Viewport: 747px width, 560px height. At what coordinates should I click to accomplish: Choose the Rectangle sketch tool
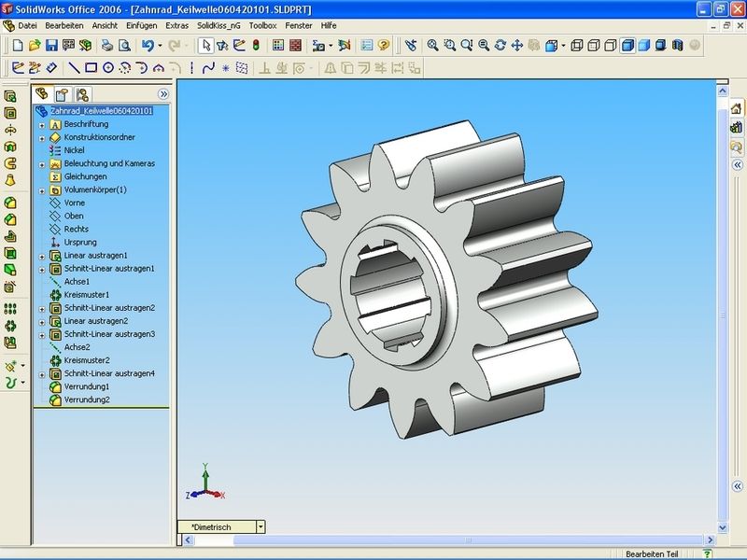click(92, 67)
